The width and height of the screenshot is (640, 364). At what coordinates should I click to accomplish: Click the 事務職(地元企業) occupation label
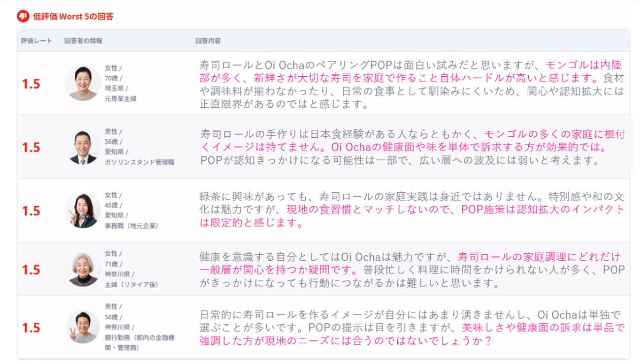point(131,226)
